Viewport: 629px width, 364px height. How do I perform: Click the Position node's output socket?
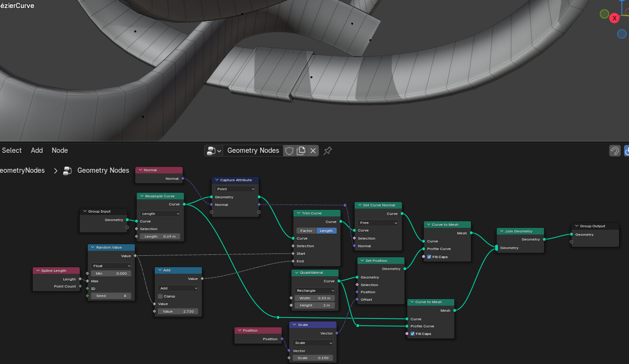[x=282, y=339]
